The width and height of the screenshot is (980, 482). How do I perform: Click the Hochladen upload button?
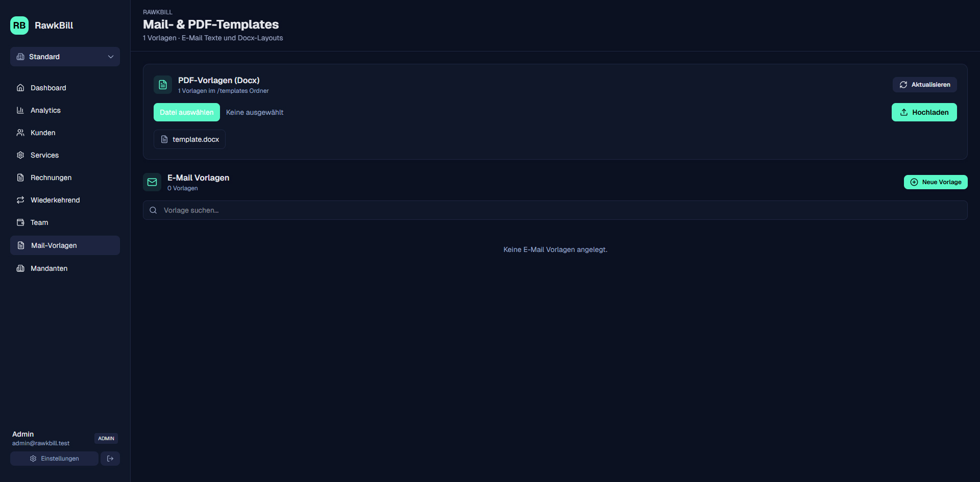[924, 112]
